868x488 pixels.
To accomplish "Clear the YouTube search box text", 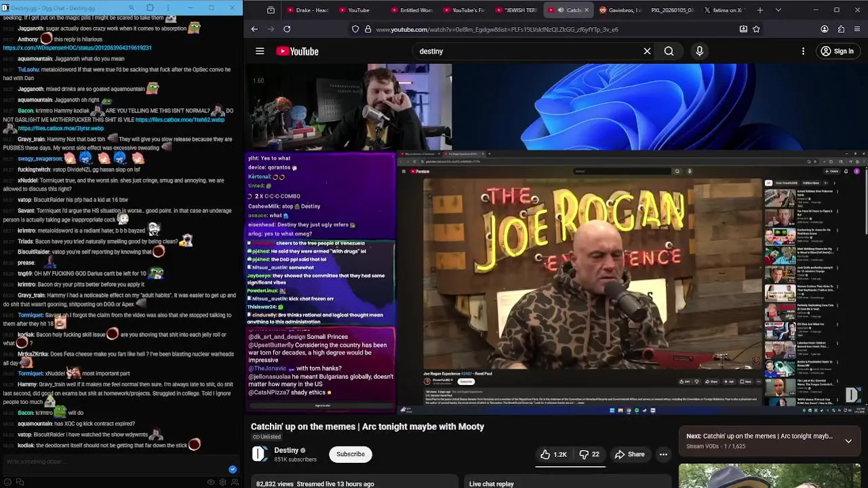I will click(647, 51).
